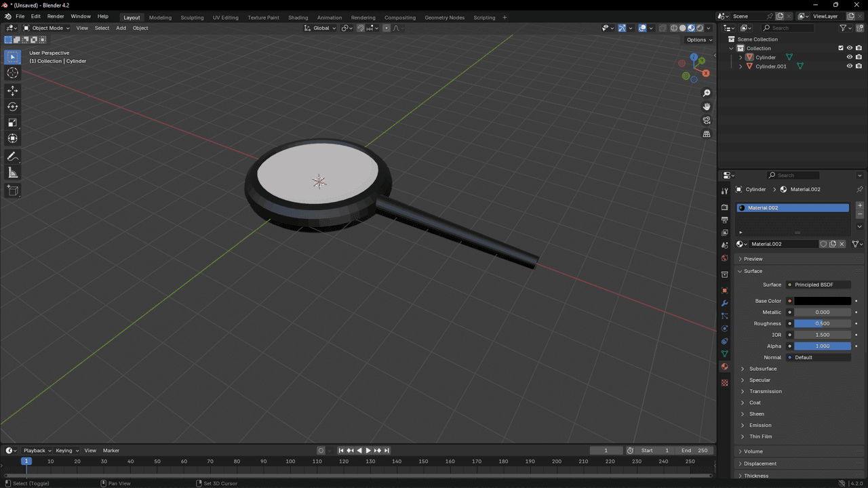Viewport: 868px width, 488px height.
Task: Click the Add Cube tool icon
Action: coord(12,191)
